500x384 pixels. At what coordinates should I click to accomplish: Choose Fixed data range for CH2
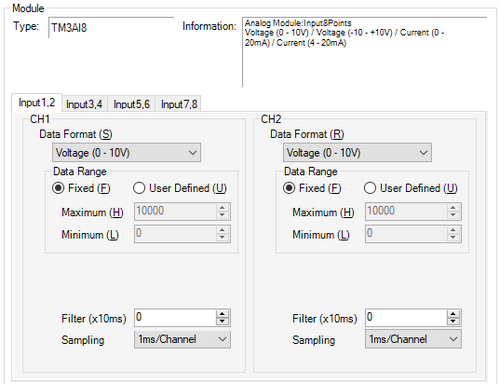312,188
